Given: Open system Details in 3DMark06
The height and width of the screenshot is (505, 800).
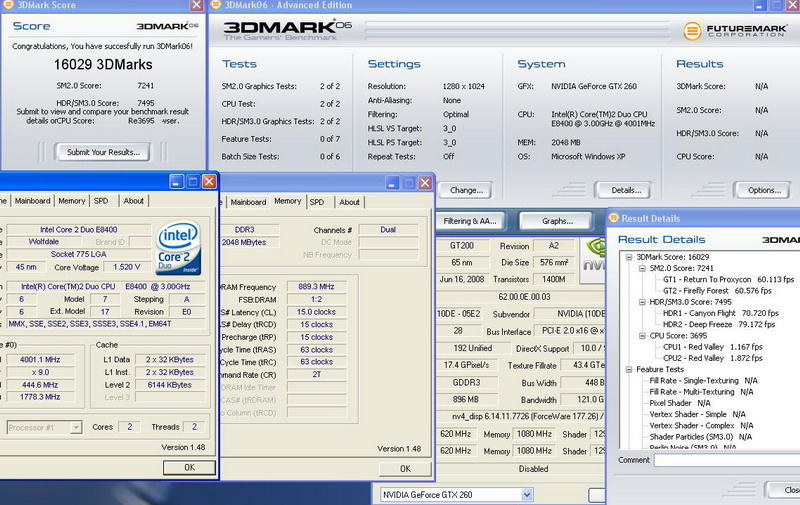Looking at the screenshot, I should [x=626, y=190].
